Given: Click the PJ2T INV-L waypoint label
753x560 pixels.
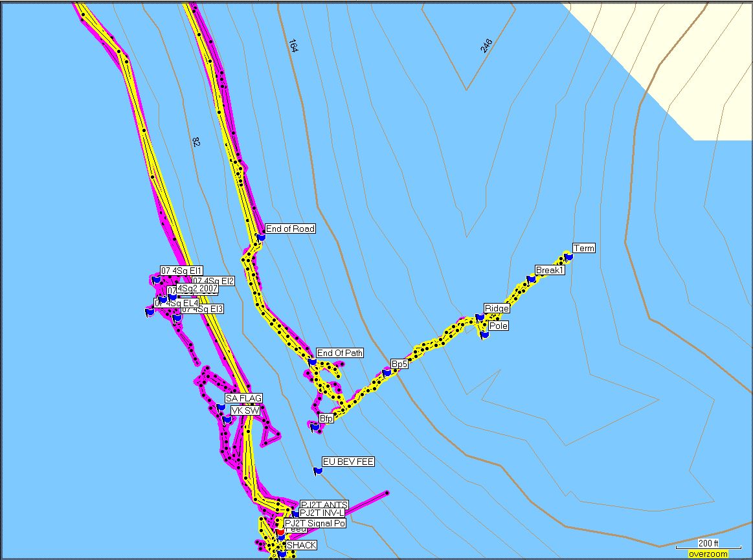Looking at the screenshot, I should pyautogui.click(x=321, y=513).
